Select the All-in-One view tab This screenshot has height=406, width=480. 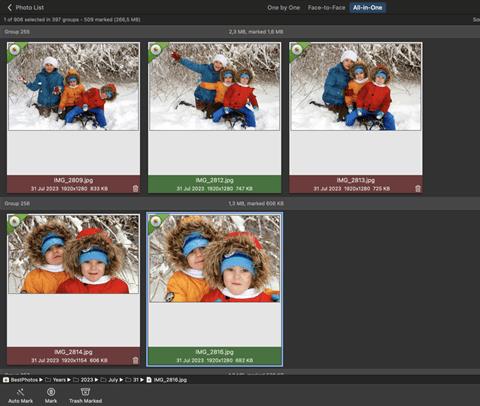pyautogui.click(x=368, y=7)
